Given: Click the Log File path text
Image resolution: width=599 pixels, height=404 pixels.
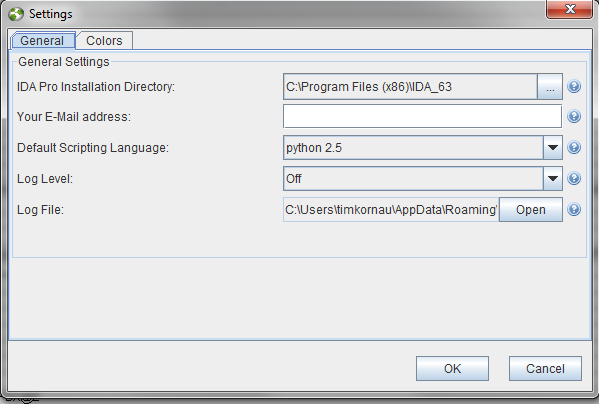Looking at the screenshot, I should pyautogui.click(x=391, y=209).
